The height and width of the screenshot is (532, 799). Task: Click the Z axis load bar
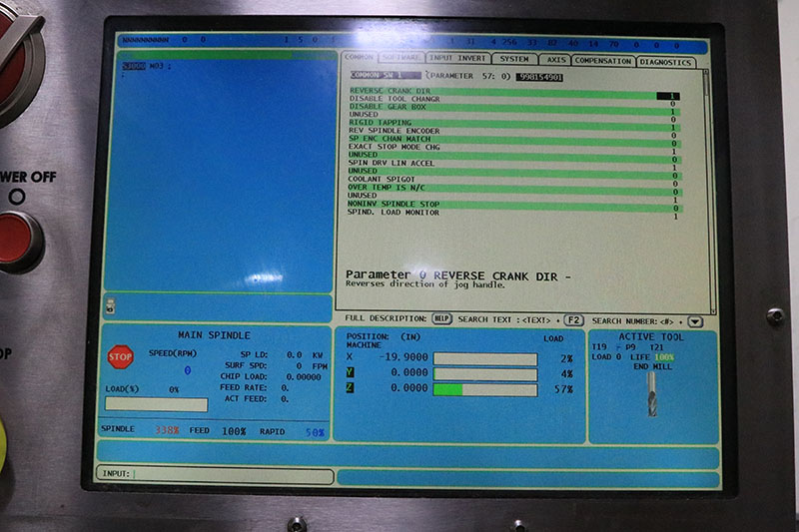(484, 389)
